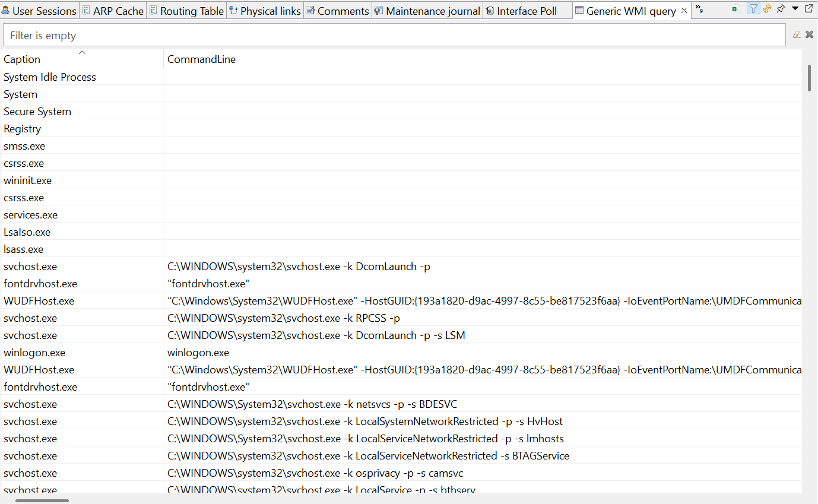Viewport: 818px width, 504px height.
Task: Clear the filter using the eraser icon
Action: pyautogui.click(x=797, y=34)
